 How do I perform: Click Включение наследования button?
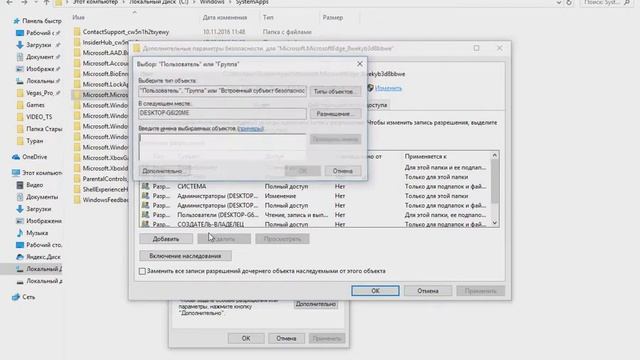coord(185,256)
